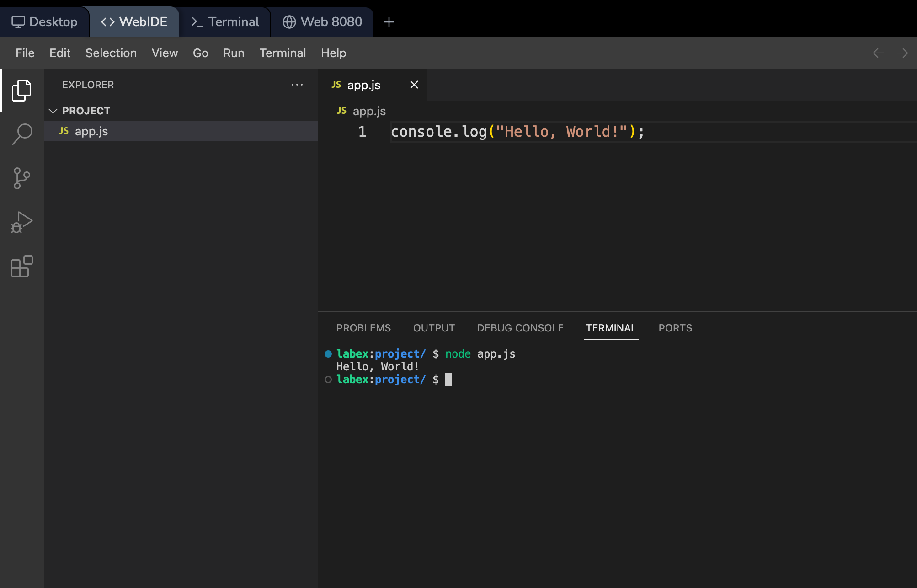The image size is (917, 588).
Task: Close the app.js editor tab
Action: pos(414,85)
